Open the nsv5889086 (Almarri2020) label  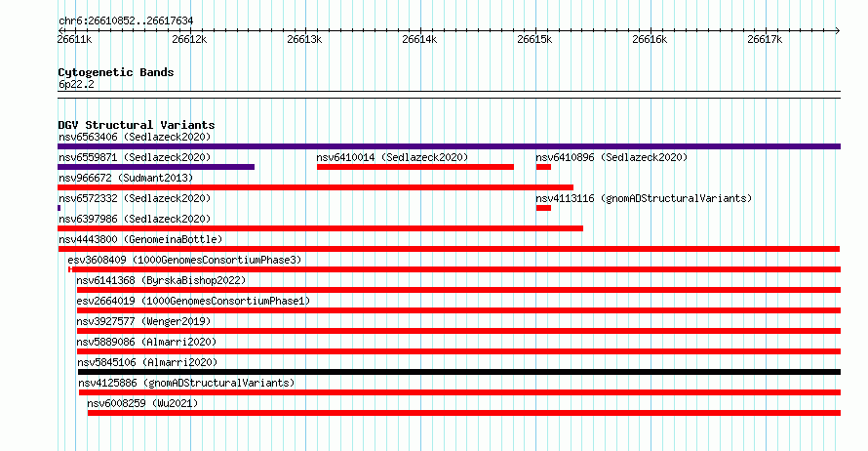(146, 342)
